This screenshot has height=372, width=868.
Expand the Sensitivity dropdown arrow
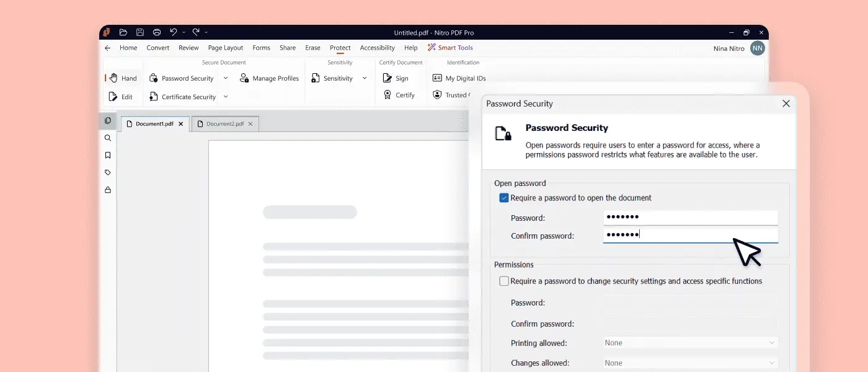click(x=365, y=78)
